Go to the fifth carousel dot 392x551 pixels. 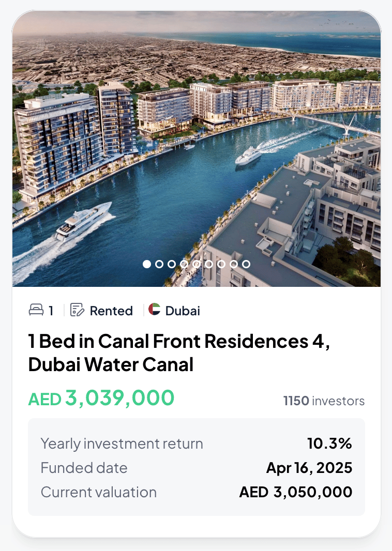pos(197,264)
